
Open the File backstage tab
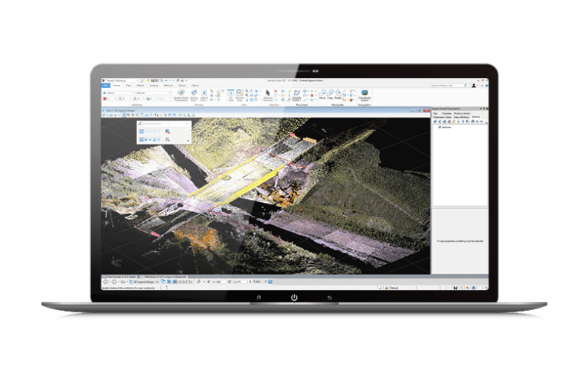pos(106,85)
